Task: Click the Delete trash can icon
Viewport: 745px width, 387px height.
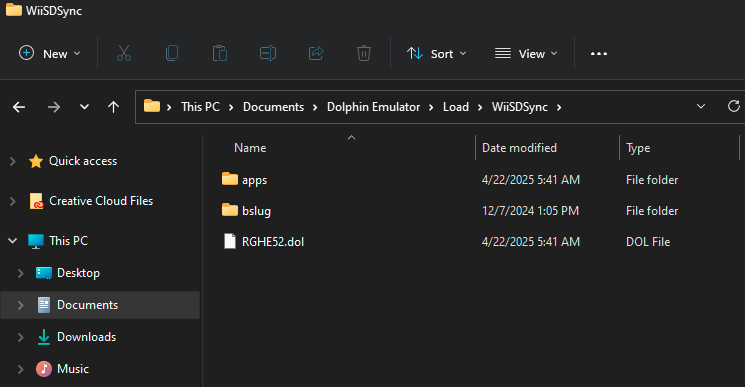Action: click(364, 53)
